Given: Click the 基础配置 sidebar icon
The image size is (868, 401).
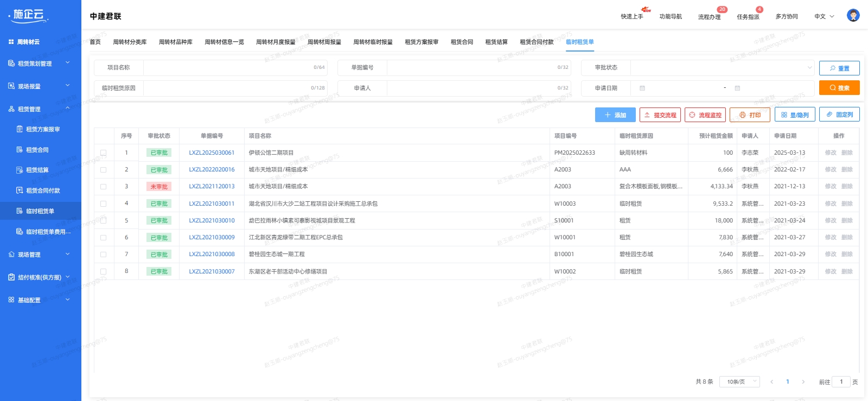Looking at the screenshot, I should [11, 300].
